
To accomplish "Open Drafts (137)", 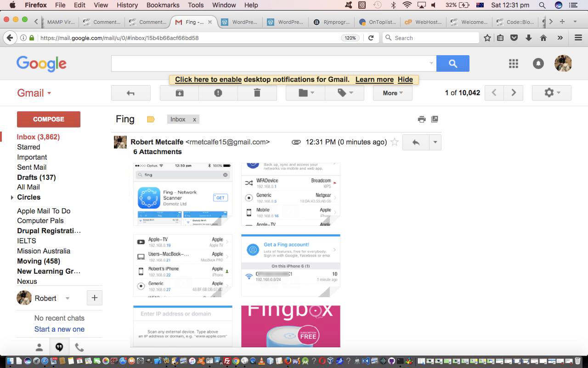I will coord(36,178).
